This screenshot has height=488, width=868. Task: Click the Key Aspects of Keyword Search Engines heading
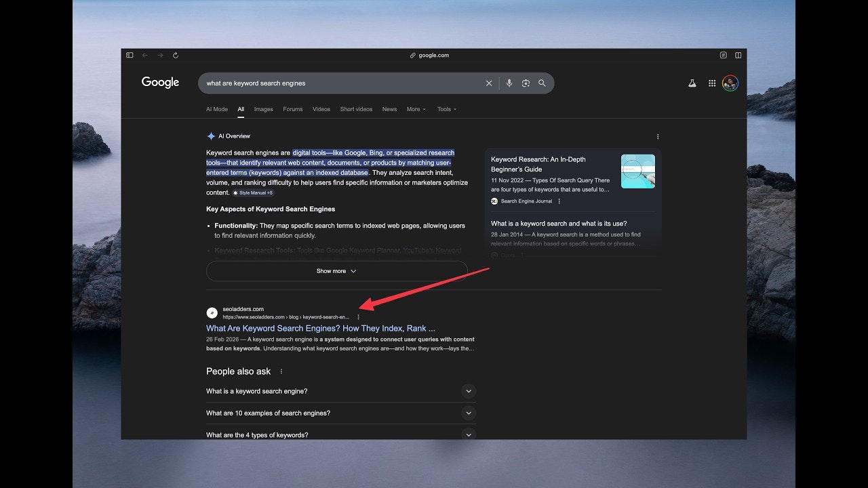(271, 209)
